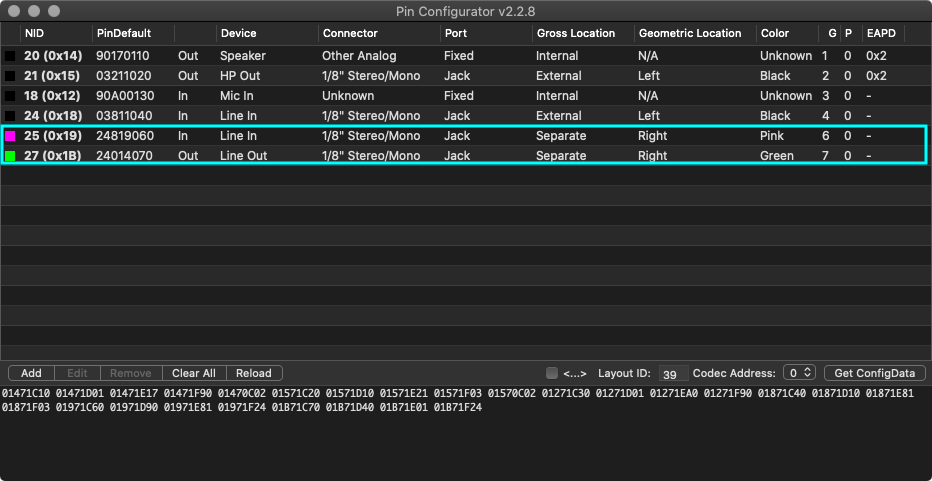Click the black swatch of NID 18 row
932x481 pixels.
coord(10,96)
